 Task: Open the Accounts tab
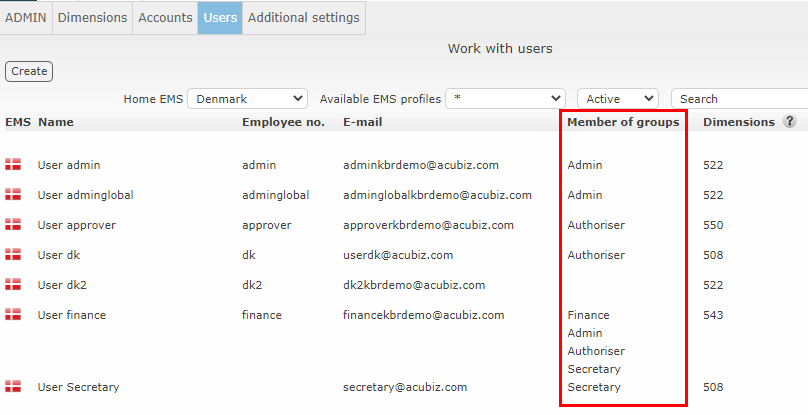click(x=165, y=18)
